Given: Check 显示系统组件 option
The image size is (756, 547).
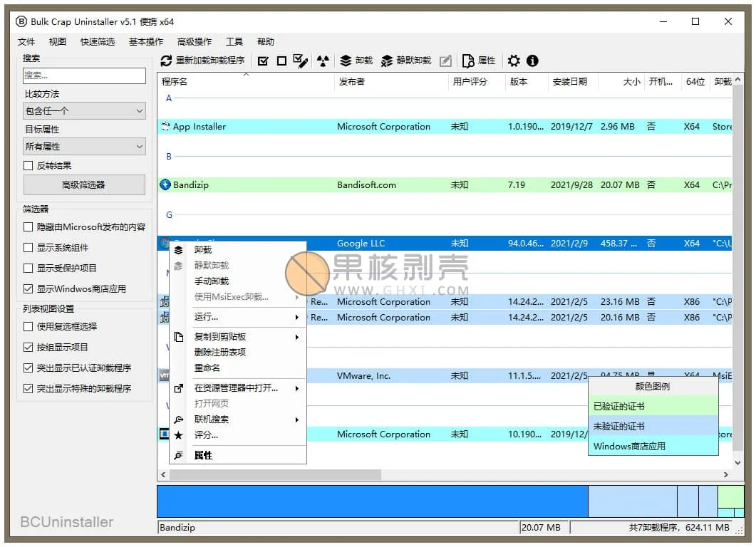Looking at the screenshot, I should [x=28, y=248].
